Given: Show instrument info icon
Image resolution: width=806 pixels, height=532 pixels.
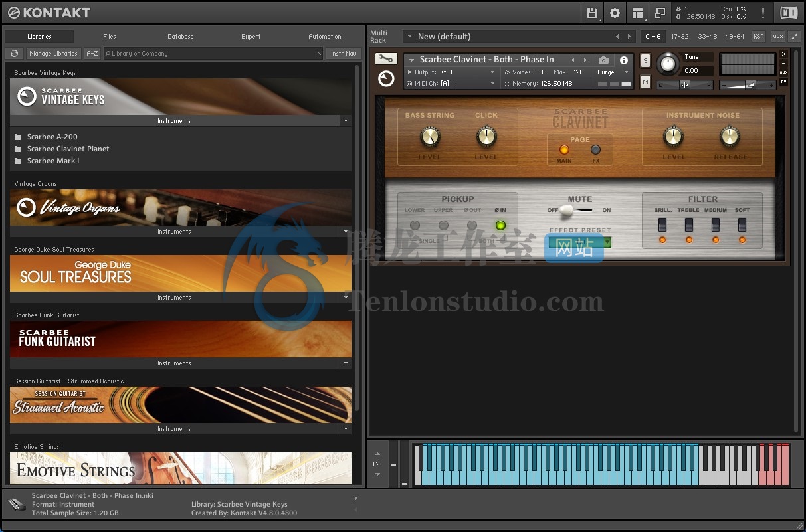Looking at the screenshot, I should click(624, 60).
